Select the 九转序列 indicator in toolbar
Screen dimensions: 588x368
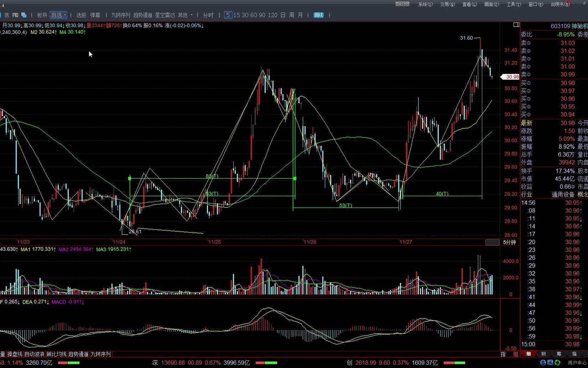point(121,15)
